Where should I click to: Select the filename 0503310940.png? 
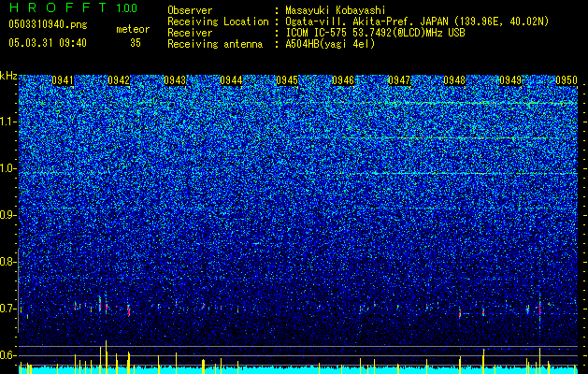tap(48, 24)
